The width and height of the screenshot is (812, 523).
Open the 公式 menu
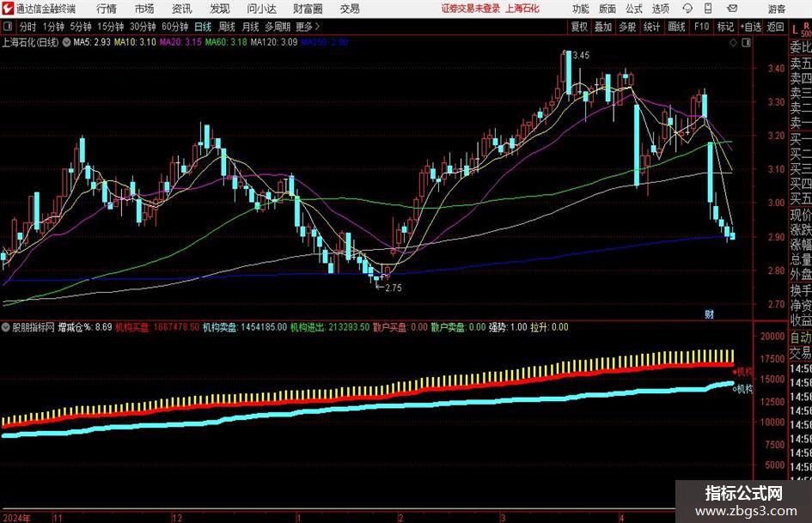(x=633, y=9)
